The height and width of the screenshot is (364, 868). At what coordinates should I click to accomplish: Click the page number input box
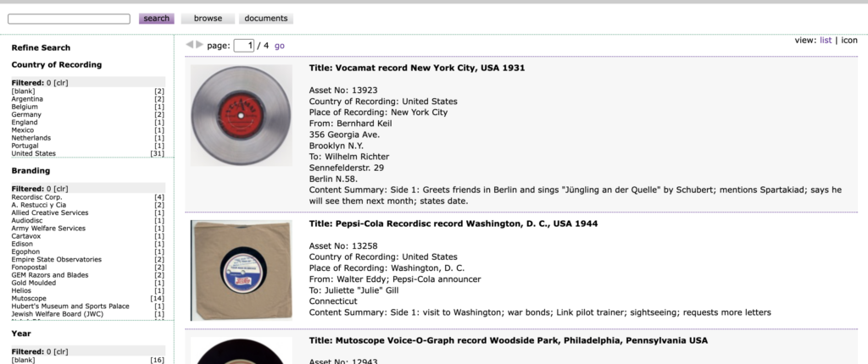coord(243,46)
